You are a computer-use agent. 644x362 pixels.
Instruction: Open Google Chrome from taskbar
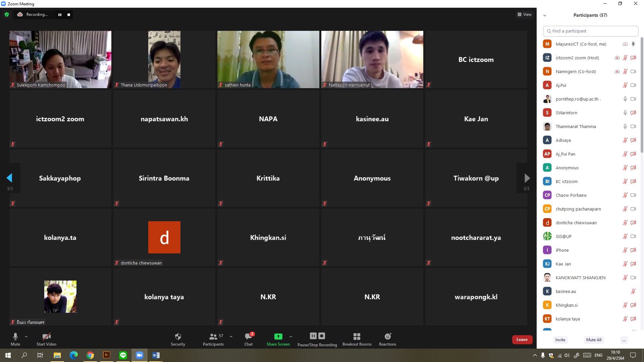[x=90, y=355]
